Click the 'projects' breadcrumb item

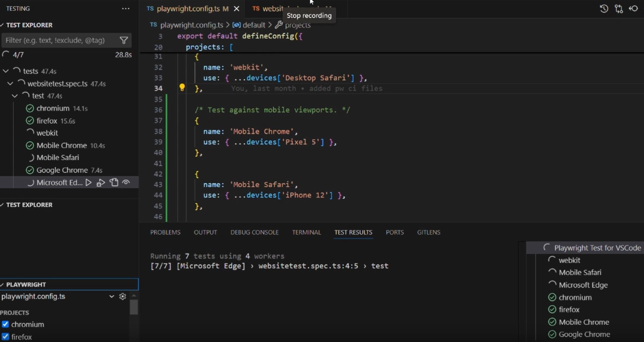click(x=297, y=25)
